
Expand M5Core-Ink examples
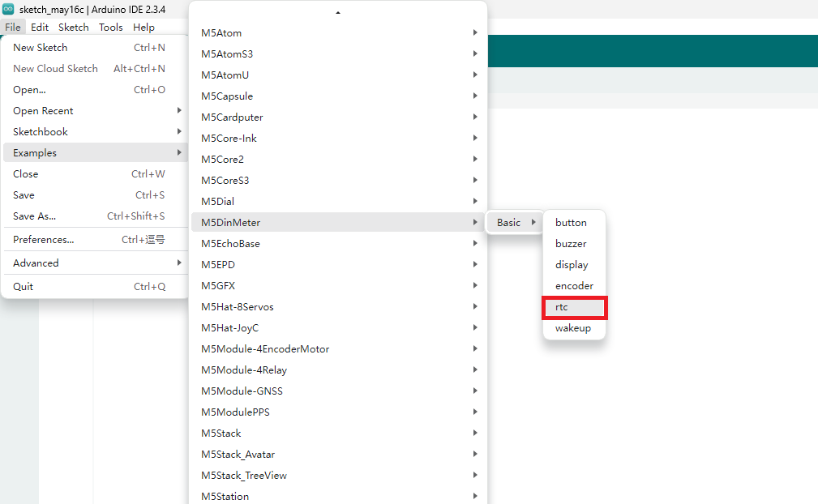338,138
